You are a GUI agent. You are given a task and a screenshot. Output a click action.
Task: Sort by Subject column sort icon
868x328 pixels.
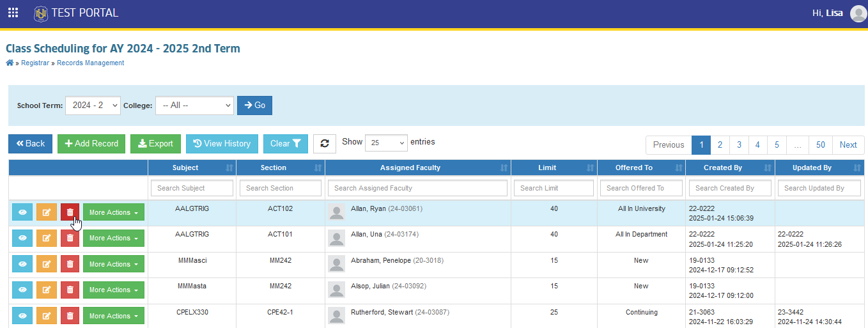click(229, 168)
